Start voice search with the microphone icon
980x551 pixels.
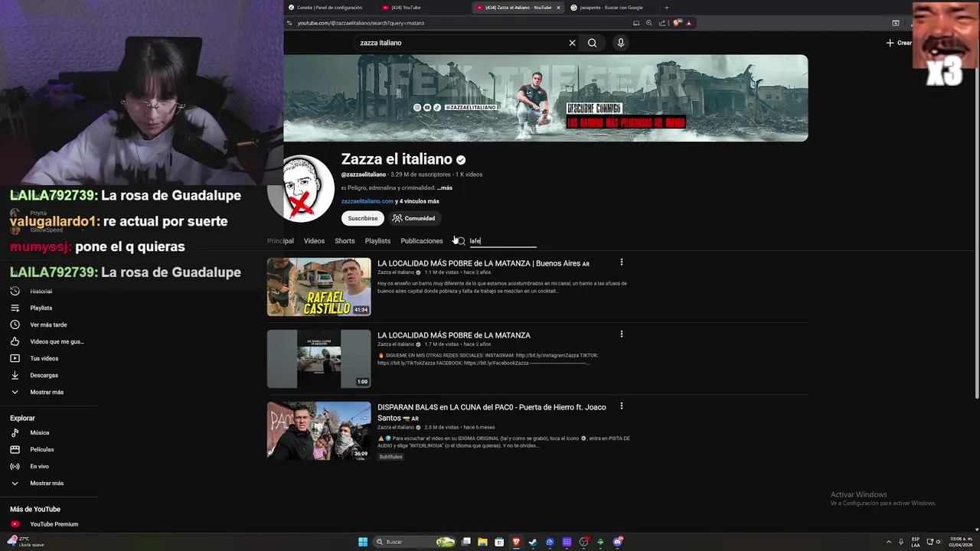[x=621, y=43]
